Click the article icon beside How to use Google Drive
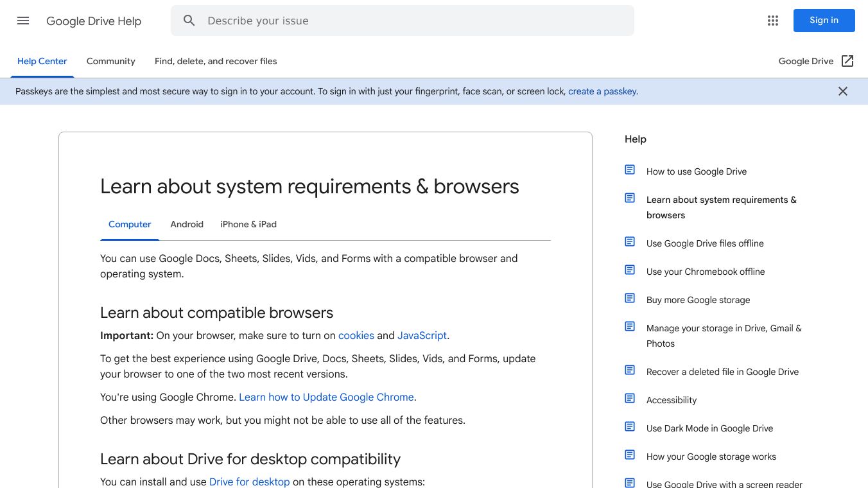This screenshot has width=868, height=488. pyautogui.click(x=630, y=170)
